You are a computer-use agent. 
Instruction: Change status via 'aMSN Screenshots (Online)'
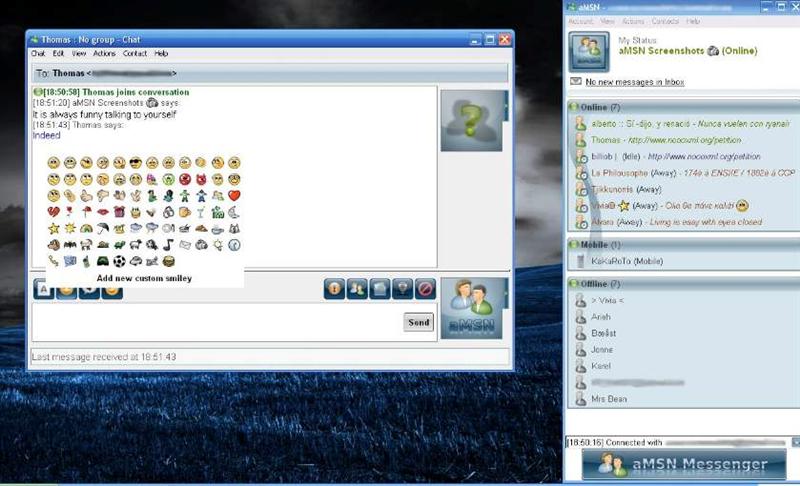click(x=688, y=51)
